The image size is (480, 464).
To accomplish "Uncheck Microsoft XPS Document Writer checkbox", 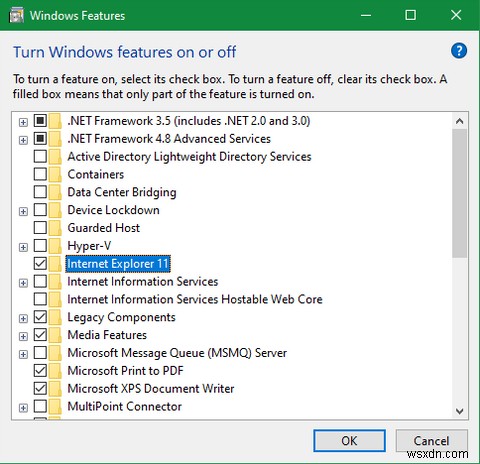I will click(40, 388).
